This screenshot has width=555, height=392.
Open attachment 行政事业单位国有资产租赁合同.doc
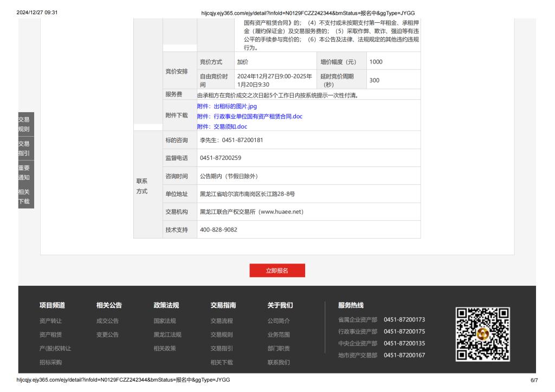point(249,117)
